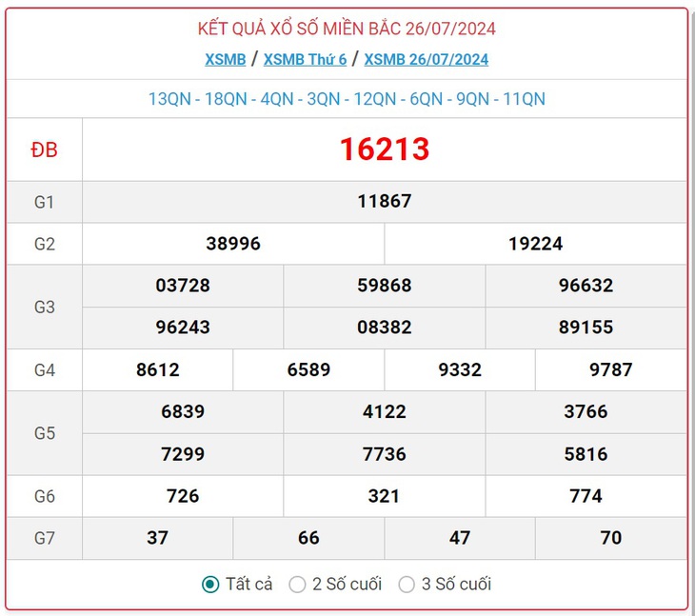
Task: Click G5 number 5816
Action: coord(586,454)
